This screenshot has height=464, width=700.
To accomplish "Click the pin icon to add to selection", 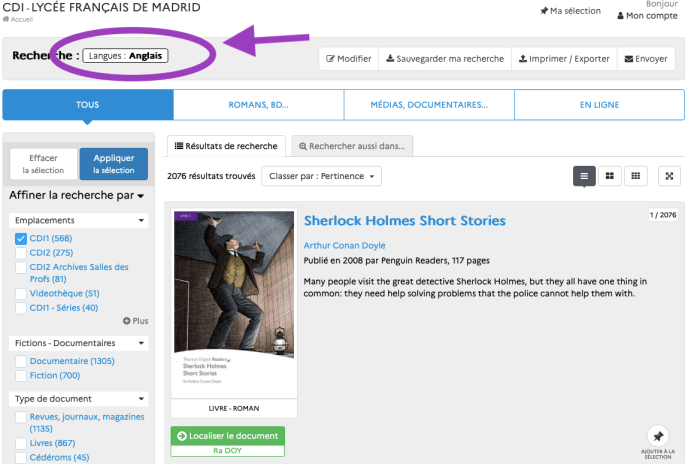I will [657, 437].
